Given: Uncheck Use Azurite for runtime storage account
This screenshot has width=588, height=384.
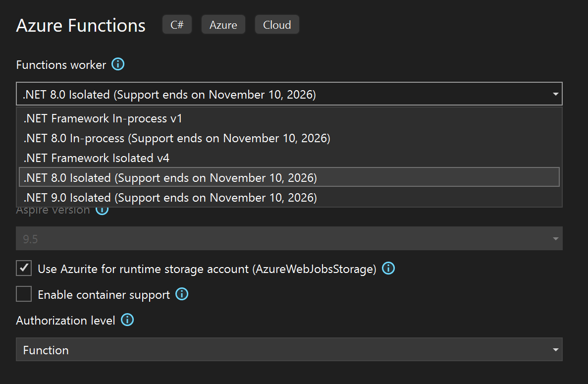Looking at the screenshot, I should [24, 268].
